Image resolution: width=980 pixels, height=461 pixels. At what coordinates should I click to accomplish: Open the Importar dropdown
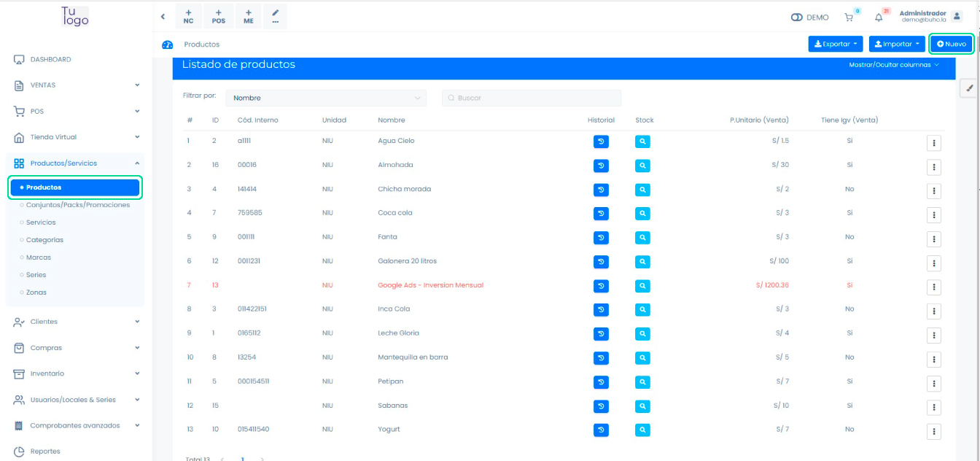897,44
